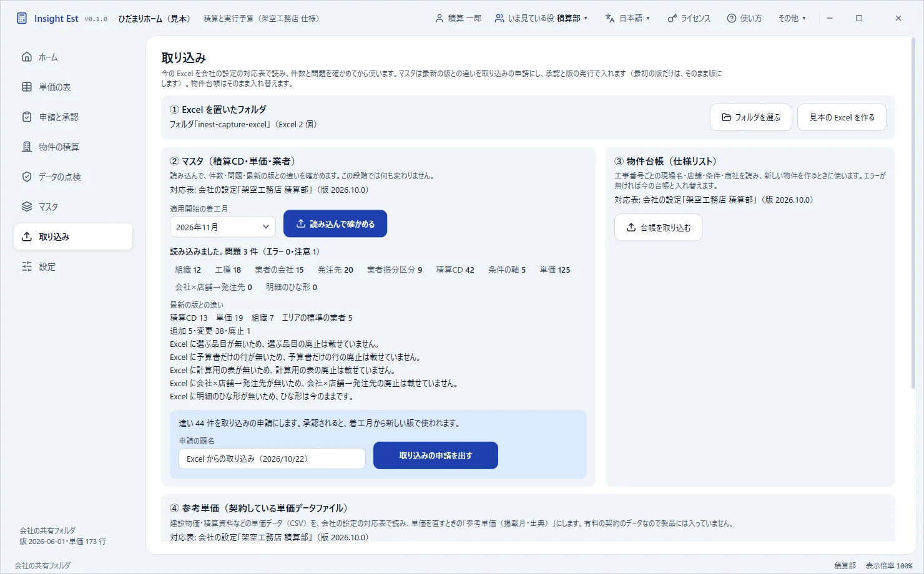This screenshot has width=924, height=574.
Task: Click the folder icon on フォルダを選ぶ
Action: (x=726, y=117)
